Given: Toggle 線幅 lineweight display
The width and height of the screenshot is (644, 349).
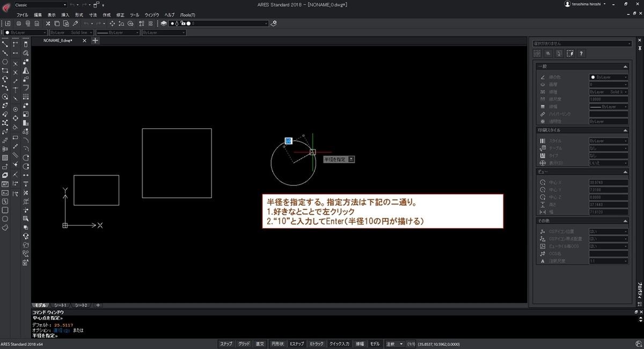Looking at the screenshot, I should [359, 344].
